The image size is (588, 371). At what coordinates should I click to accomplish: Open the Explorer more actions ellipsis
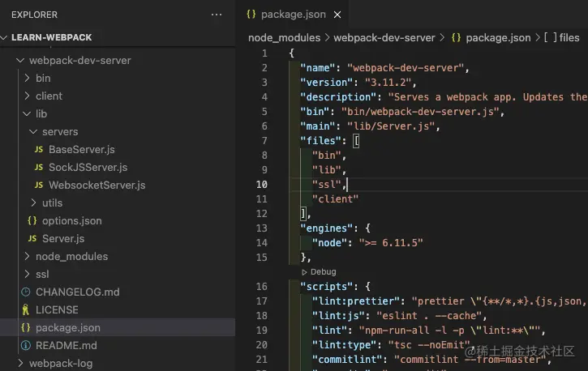[217, 15]
